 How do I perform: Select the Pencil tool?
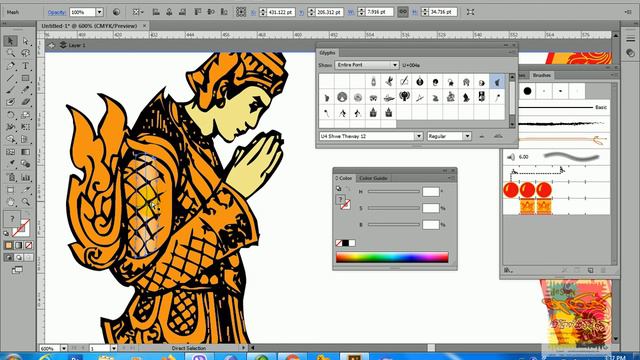pos(26,90)
